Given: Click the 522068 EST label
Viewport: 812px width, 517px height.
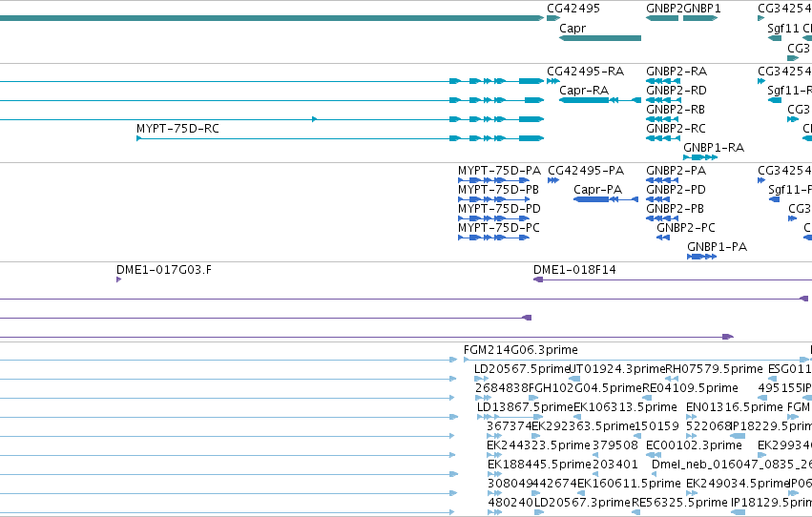Looking at the screenshot, I should click(x=708, y=426).
